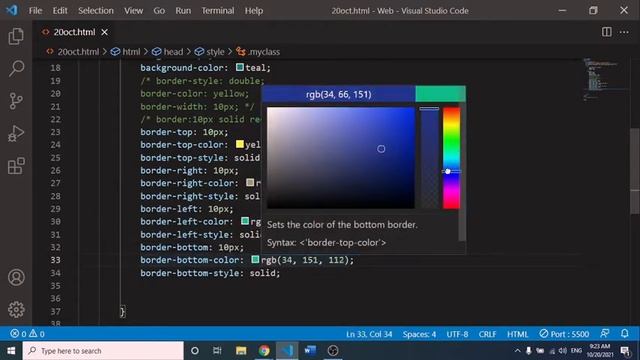640x360 pixels.
Task: Open the OBS Studio taskbar icon
Action: (333, 351)
